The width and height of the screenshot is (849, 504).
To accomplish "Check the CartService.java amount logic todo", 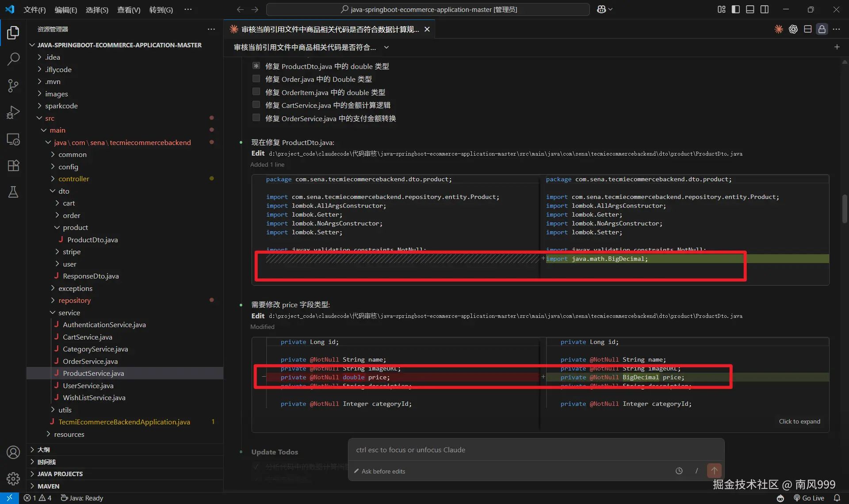I will tap(256, 105).
